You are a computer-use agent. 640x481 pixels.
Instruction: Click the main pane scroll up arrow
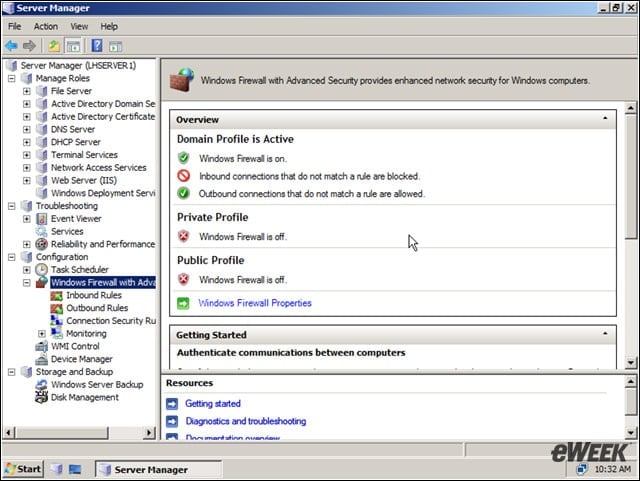click(x=631, y=108)
